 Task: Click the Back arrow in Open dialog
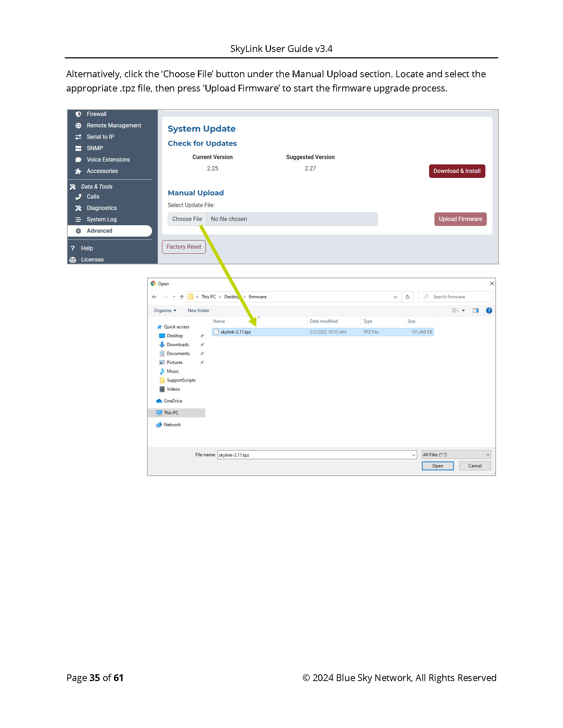154,297
